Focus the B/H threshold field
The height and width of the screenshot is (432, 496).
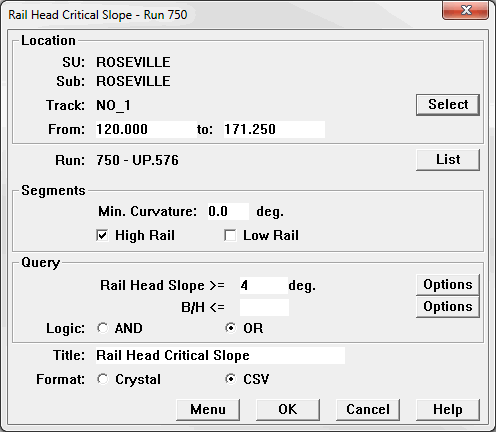coord(264,307)
